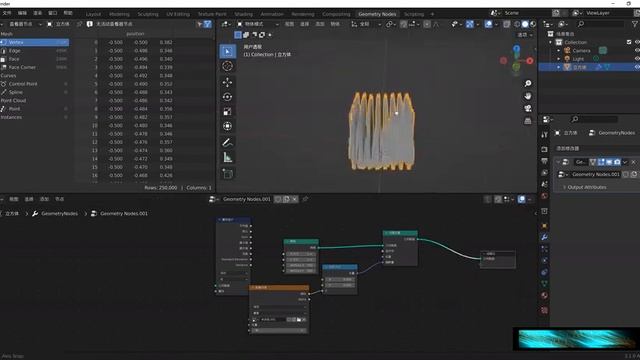Switch to the Compositing workspace tab
Viewport: 640px width, 360px height.
pyautogui.click(x=336, y=14)
